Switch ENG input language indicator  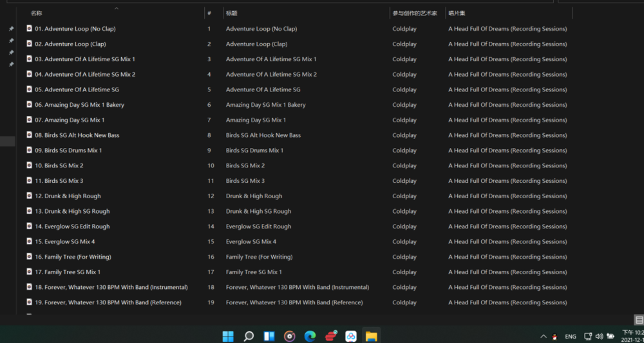(571, 337)
